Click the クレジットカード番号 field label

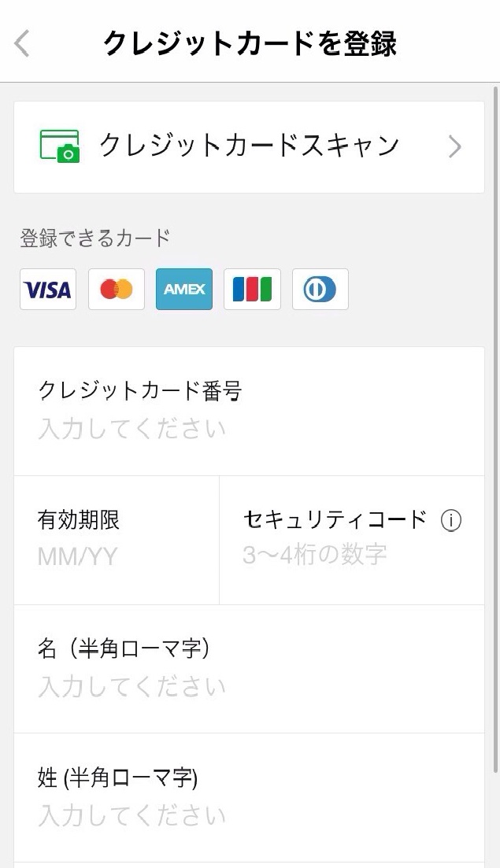(x=139, y=390)
